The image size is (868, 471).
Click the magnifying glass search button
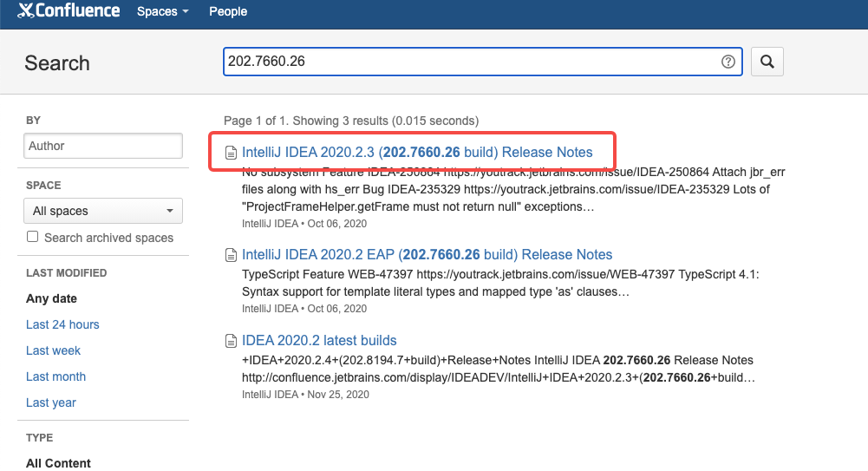point(767,62)
